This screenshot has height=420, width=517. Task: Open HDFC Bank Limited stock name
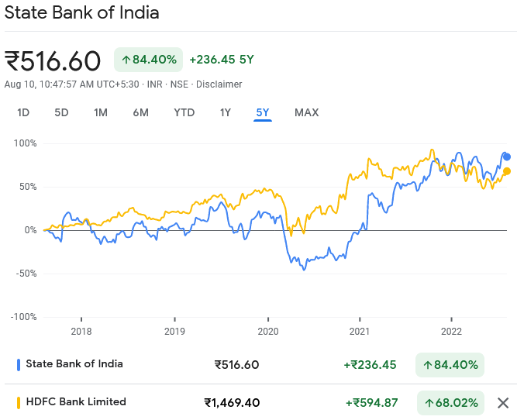click(76, 402)
